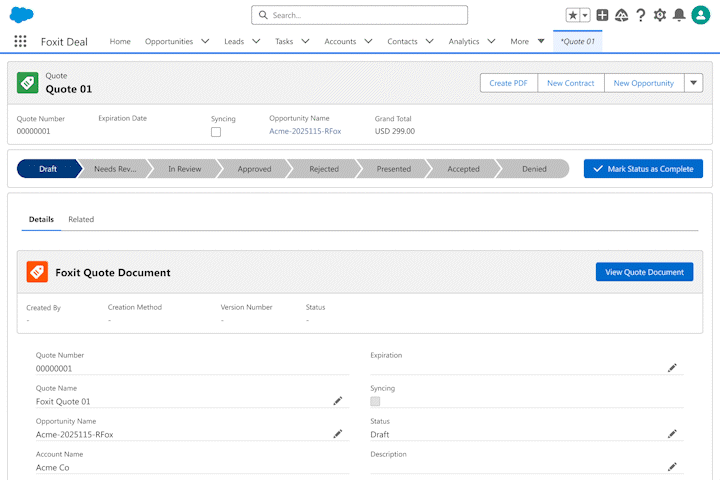
Task: Toggle the Syncing checkbox in details
Action: (x=375, y=401)
